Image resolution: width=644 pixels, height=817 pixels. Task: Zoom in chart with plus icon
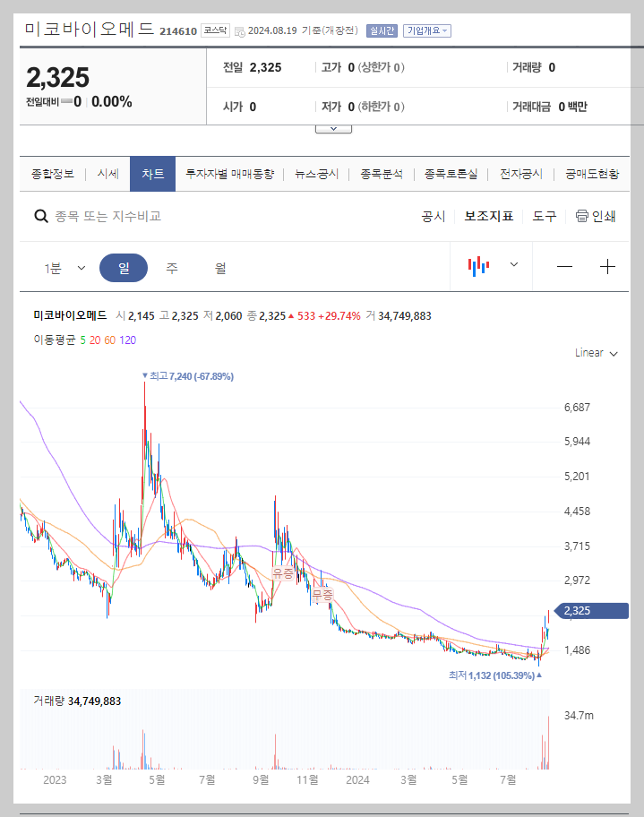point(607,267)
